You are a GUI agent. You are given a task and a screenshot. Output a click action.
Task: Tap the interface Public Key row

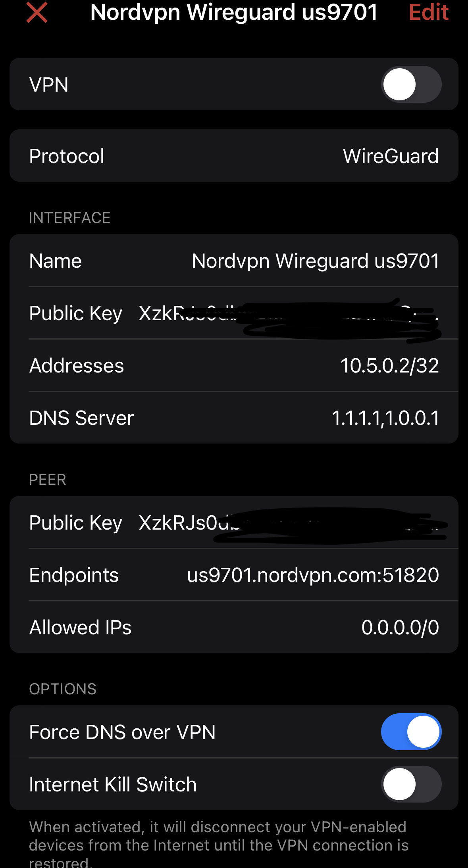tap(234, 313)
